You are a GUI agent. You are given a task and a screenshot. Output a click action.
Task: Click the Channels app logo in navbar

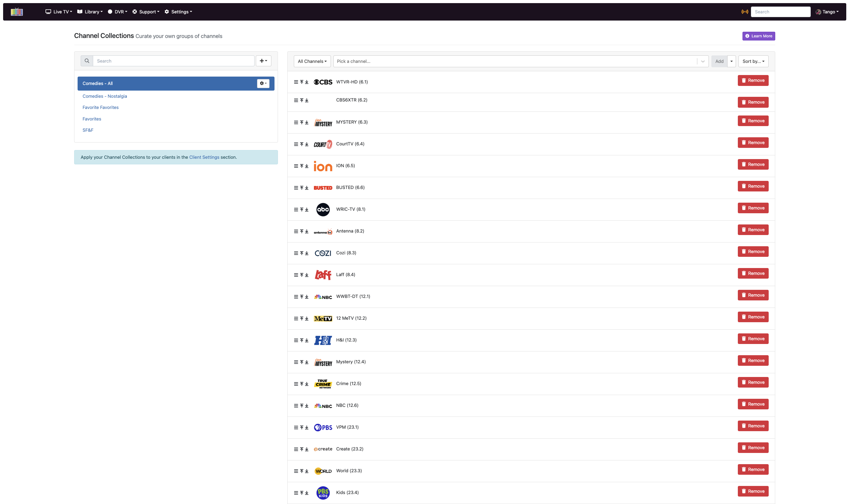point(17,12)
